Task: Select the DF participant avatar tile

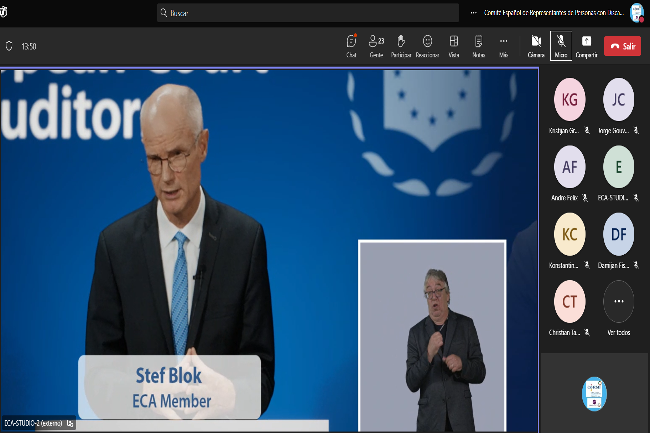Action: coord(618,234)
